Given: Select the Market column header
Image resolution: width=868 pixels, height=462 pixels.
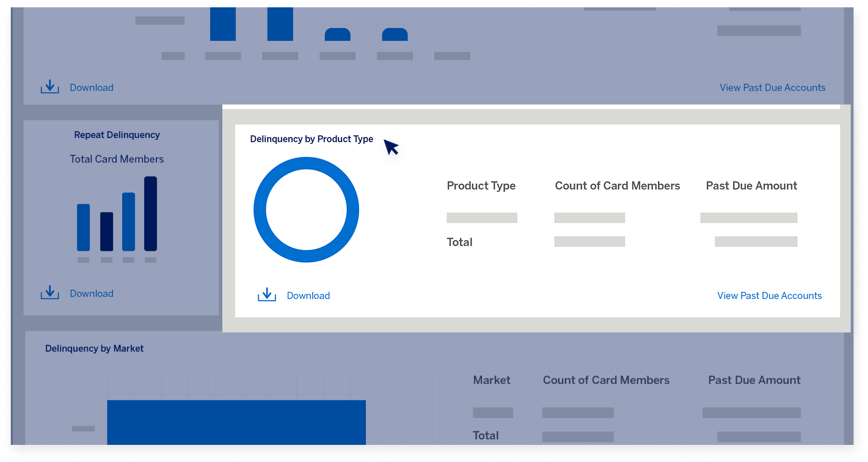Looking at the screenshot, I should click(x=491, y=380).
